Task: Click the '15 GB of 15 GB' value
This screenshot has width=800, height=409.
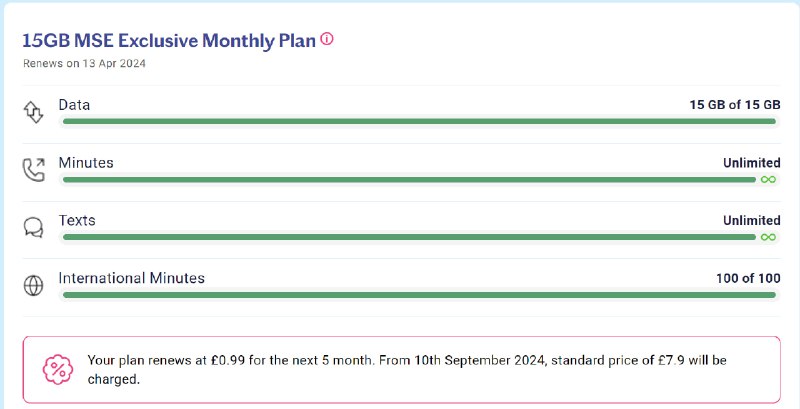Action: point(734,105)
